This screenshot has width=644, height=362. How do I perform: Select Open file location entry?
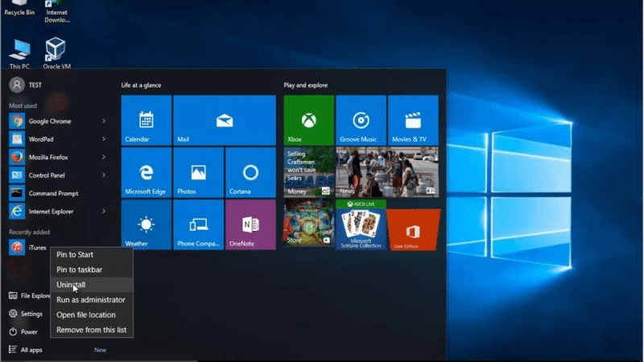coord(85,315)
